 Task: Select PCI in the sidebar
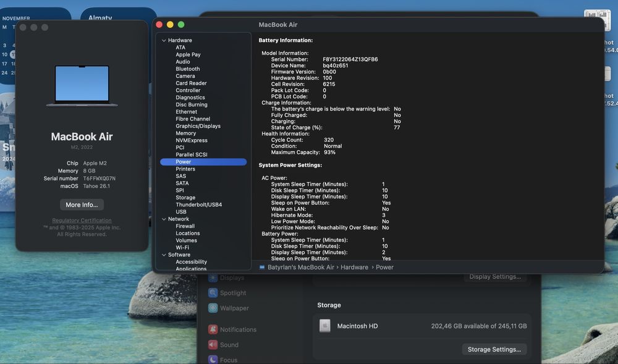180,147
